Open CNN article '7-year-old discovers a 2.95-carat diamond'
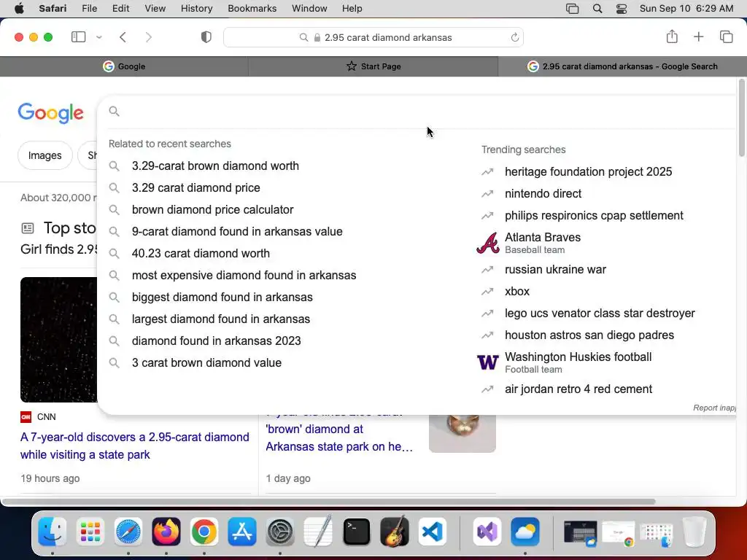Viewport: 747px width, 560px height. (135, 446)
